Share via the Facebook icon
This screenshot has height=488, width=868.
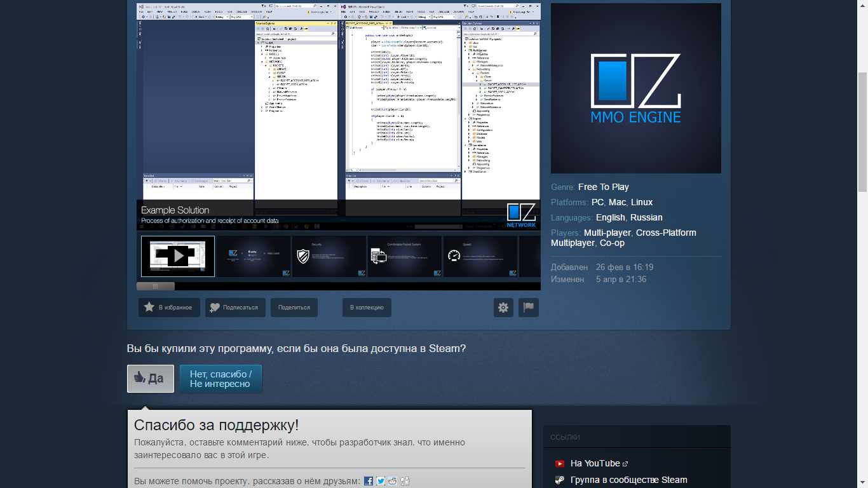[x=369, y=481]
